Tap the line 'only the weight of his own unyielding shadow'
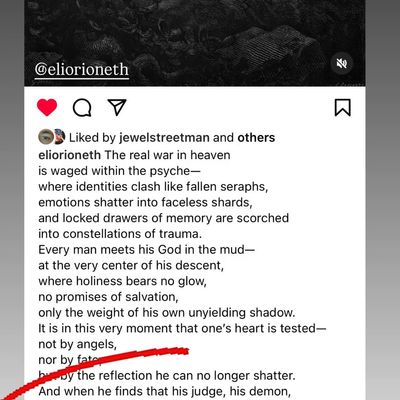This screenshot has width=400, height=400. click(x=167, y=313)
